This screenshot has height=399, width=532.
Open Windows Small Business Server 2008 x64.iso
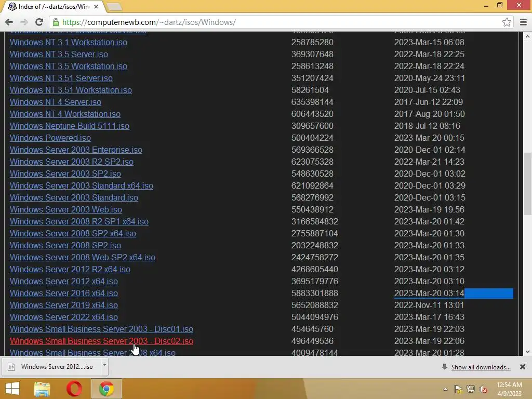92,353
